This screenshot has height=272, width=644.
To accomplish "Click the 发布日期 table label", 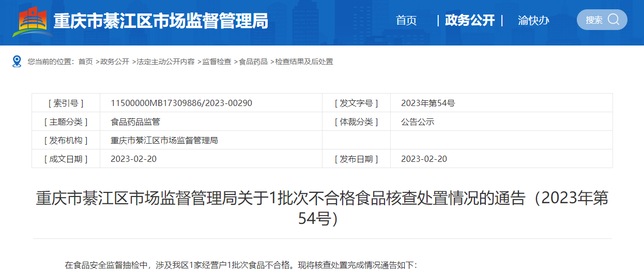I will 356,159.
